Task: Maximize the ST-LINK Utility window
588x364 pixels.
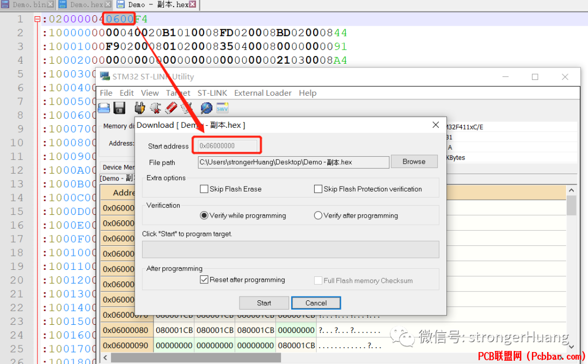Action: (x=535, y=77)
